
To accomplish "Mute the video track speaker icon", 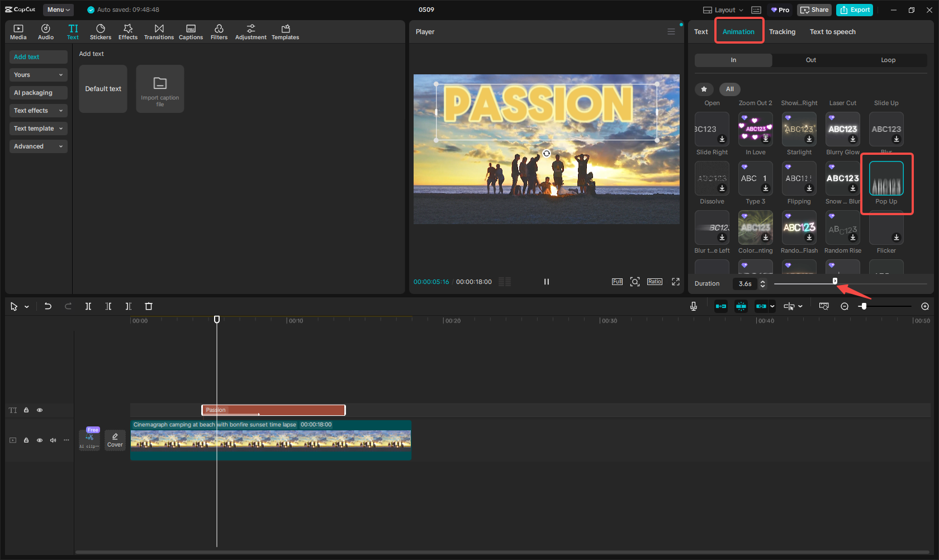I will [53, 440].
